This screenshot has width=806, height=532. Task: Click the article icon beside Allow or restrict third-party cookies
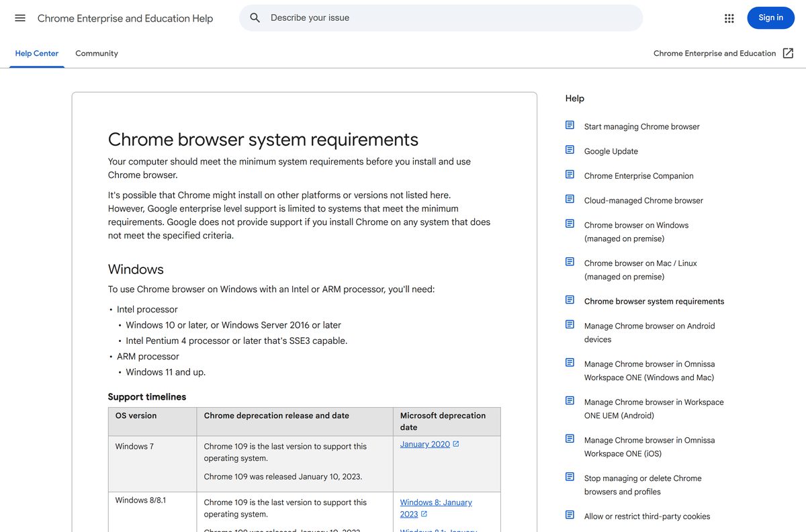[x=570, y=515]
